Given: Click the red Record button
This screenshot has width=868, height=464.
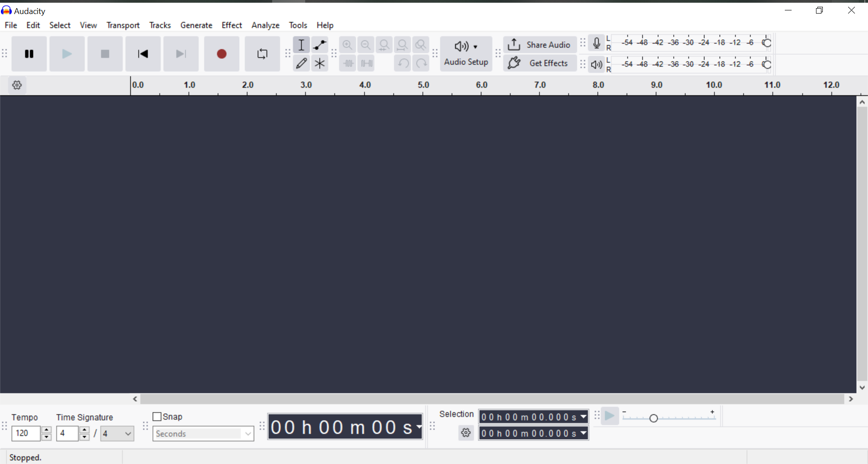Looking at the screenshot, I should [222, 54].
